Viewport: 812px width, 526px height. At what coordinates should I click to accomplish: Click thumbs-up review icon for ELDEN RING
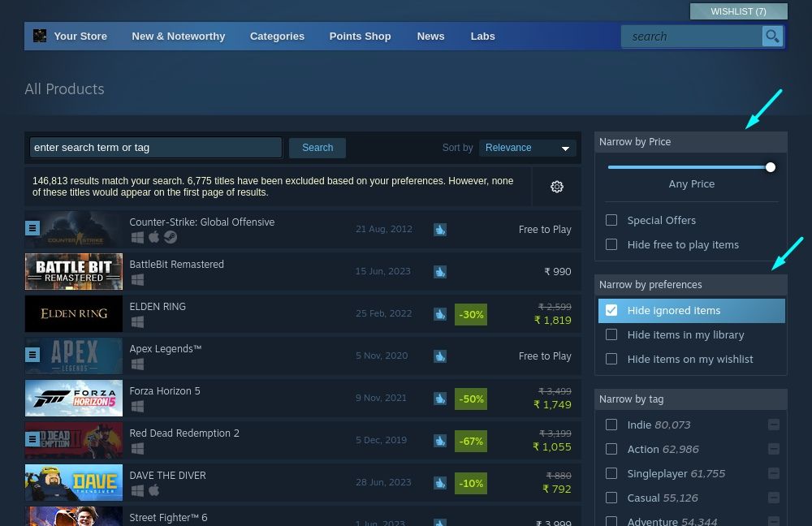pos(440,314)
